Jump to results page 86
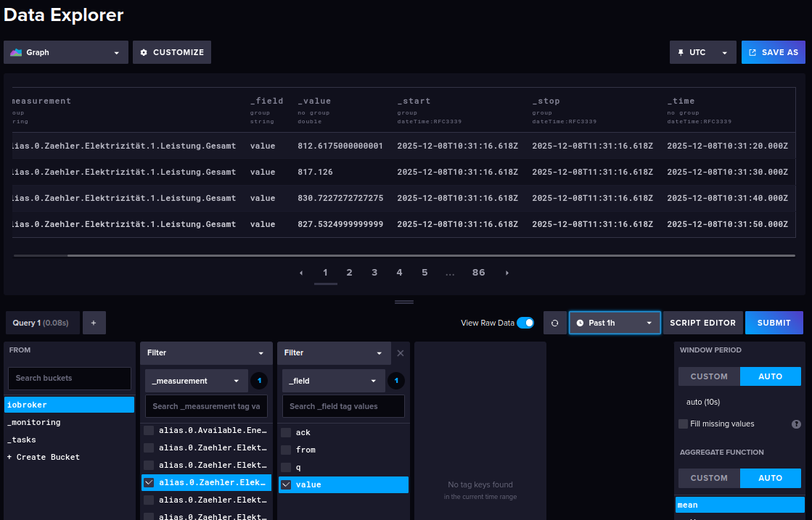The width and height of the screenshot is (812, 520). pyautogui.click(x=478, y=273)
